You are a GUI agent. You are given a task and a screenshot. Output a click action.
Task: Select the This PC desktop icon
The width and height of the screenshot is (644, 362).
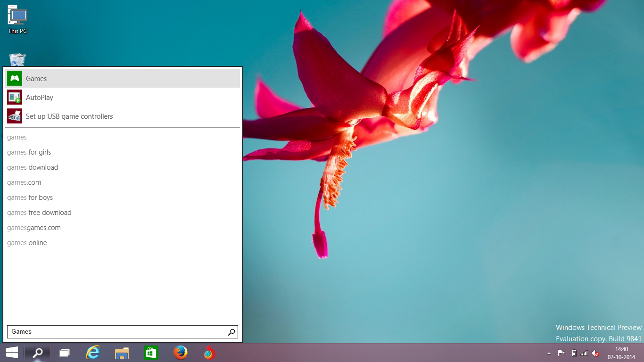[x=17, y=19]
